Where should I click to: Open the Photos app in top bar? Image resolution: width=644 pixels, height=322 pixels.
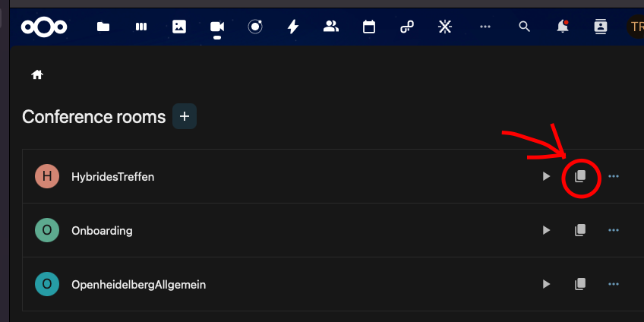(x=179, y=27)
